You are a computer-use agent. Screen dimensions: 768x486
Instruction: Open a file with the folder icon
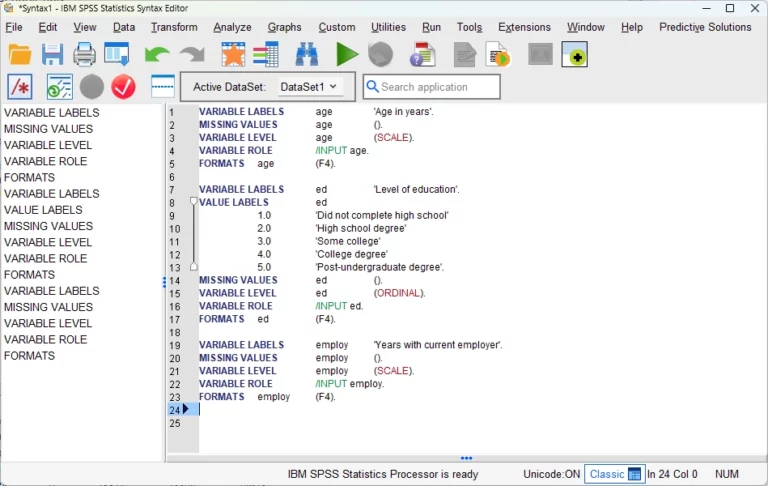pos(20,54)
